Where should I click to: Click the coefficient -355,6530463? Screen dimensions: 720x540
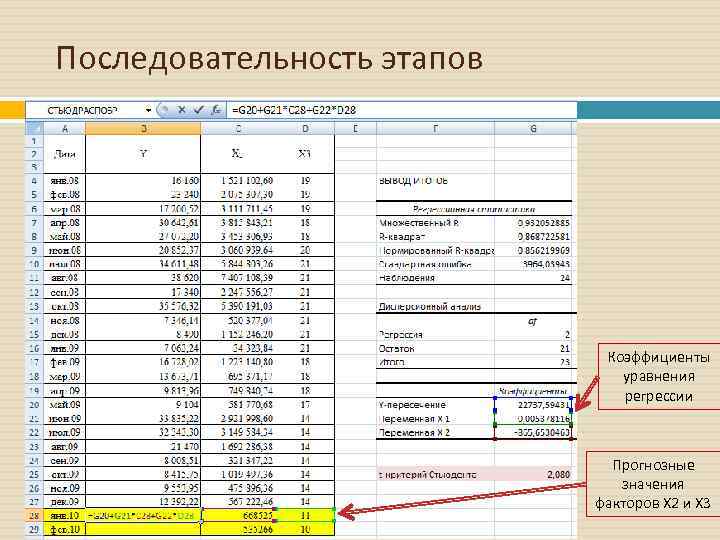click(x=534, y=432)
